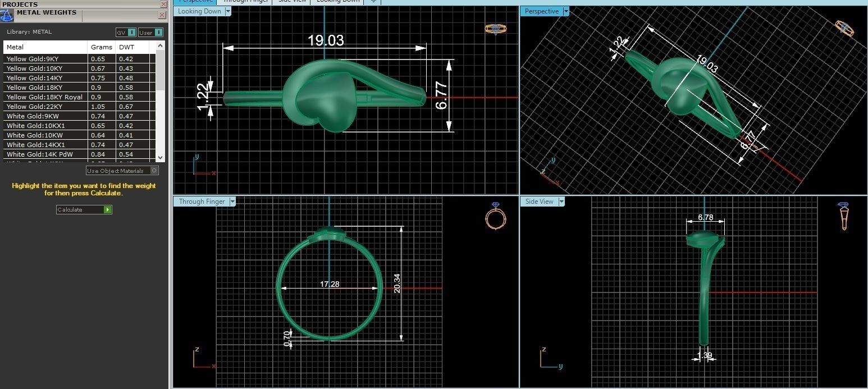Click ring orientation icon in Looking Down viewport

click(x=496, y=29)
